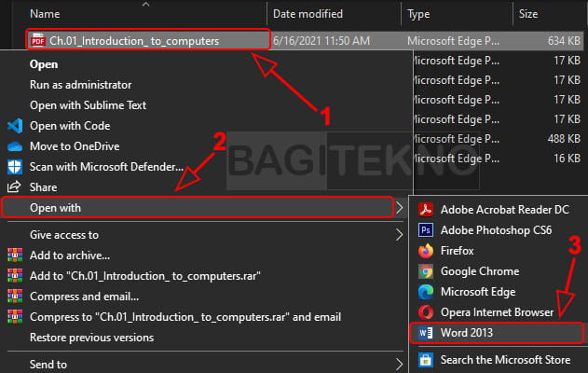Click the Adobe Photoshop CS6 icon
Viewport: 588px width, 373px height.
coord(426,230)
